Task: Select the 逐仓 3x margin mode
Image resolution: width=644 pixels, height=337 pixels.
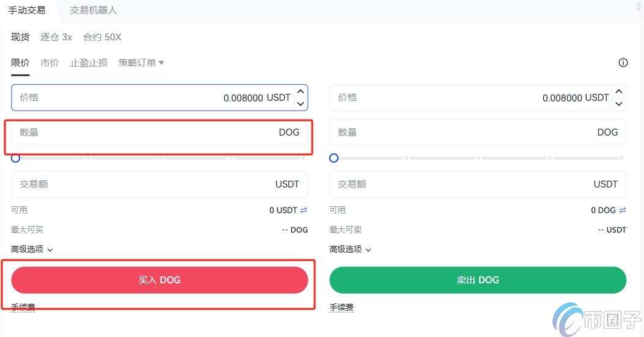Action: coord(56,37)
